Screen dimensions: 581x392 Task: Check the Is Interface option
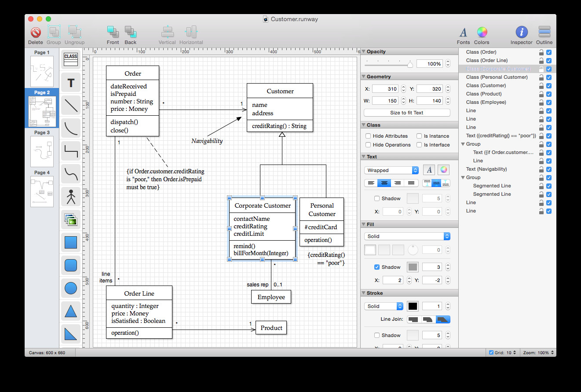pos(419,145)
